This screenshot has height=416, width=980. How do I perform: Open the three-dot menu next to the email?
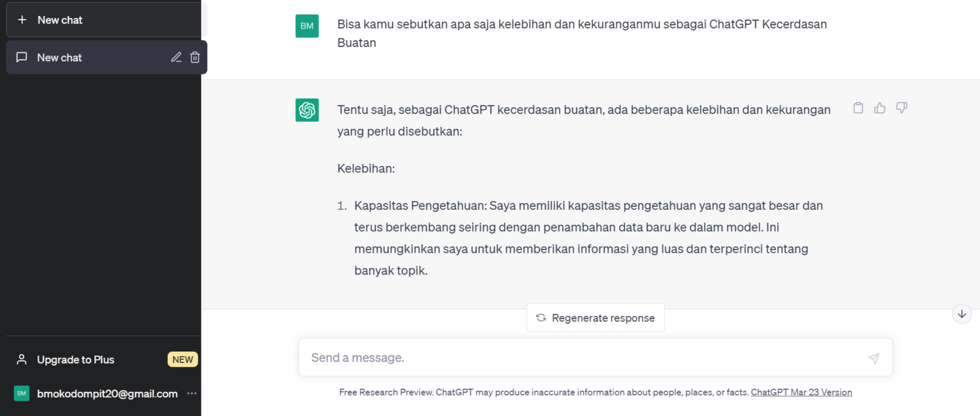click(191, 394)
